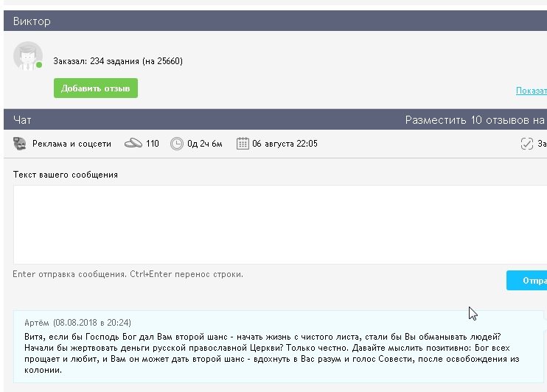Click the Разместить 10 отзывов task title
Screen dimensions: 547x392
pos(475,120)
